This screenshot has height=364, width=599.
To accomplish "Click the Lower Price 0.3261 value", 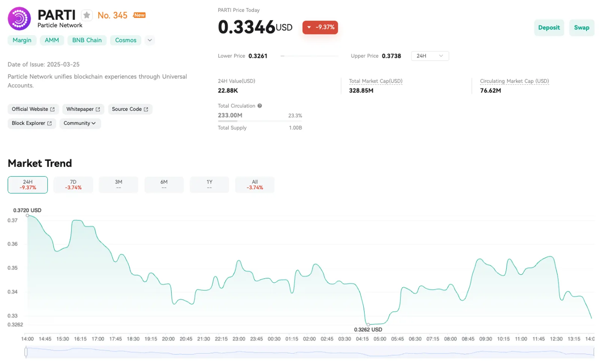I will tap(258, 56).
